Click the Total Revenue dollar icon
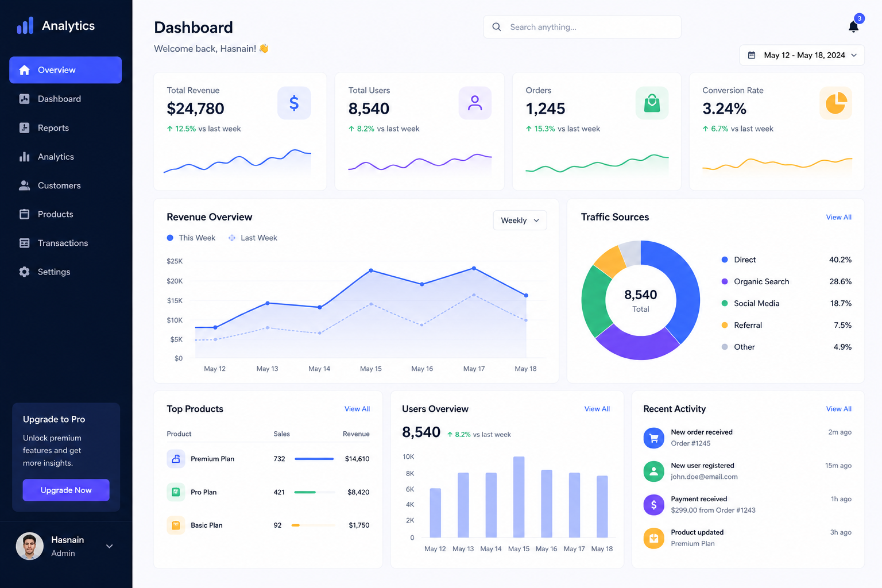 tap(294, 103)
